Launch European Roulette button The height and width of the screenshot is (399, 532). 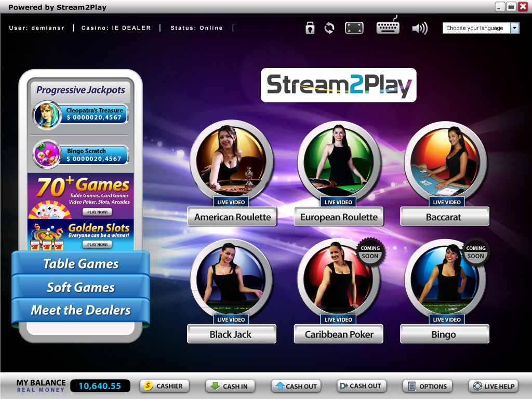(339, 217)
